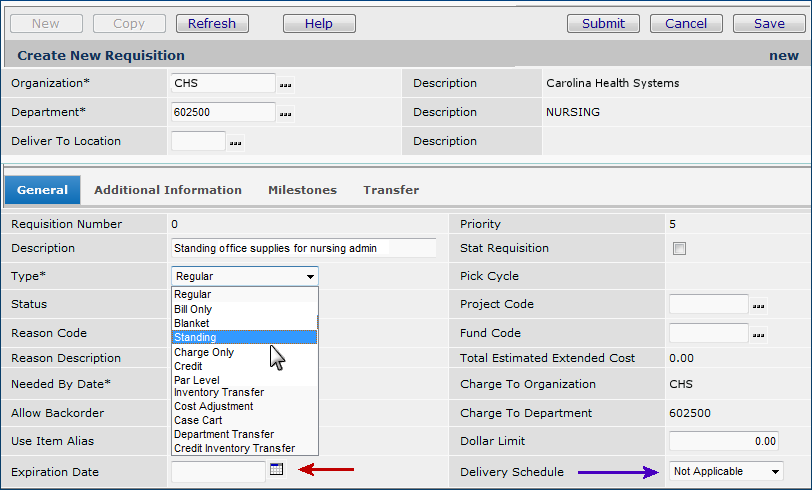Screen dimensions: 812x490
Task: Click the Project Code lookup icon
Action: point(759,306)
